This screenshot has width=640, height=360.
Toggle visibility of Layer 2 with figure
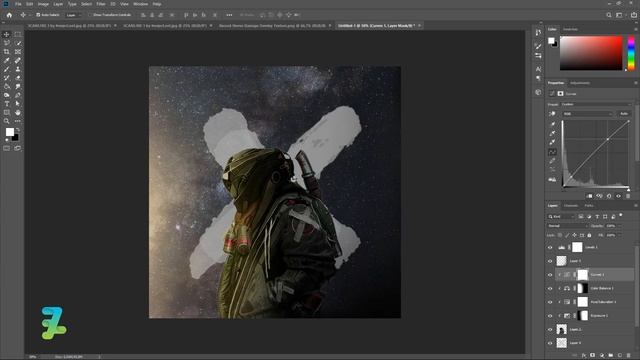click(x=550, y=329)
